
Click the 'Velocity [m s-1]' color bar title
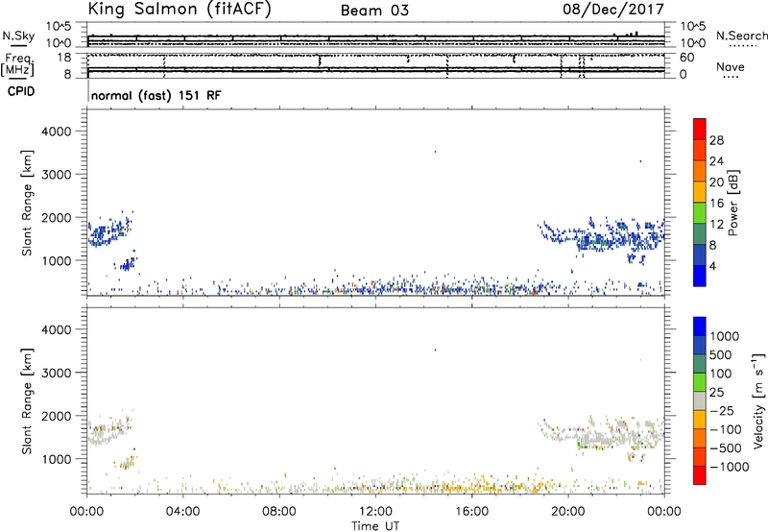click(758, 400)
